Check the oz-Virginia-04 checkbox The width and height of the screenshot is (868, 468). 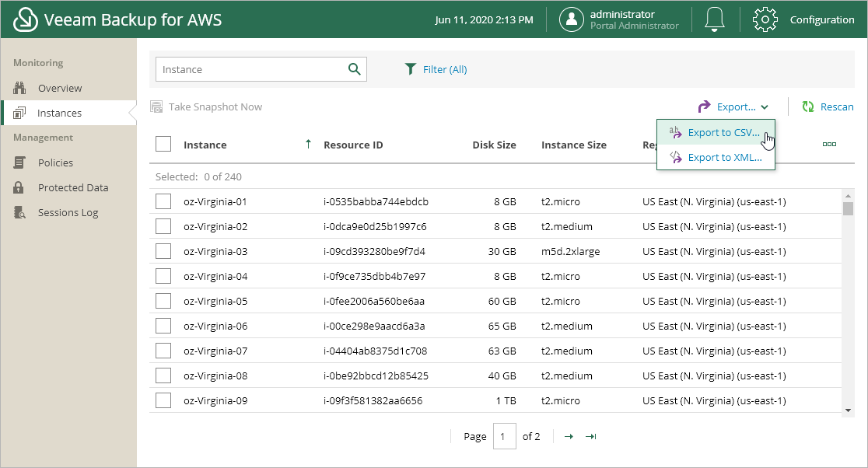163,276
